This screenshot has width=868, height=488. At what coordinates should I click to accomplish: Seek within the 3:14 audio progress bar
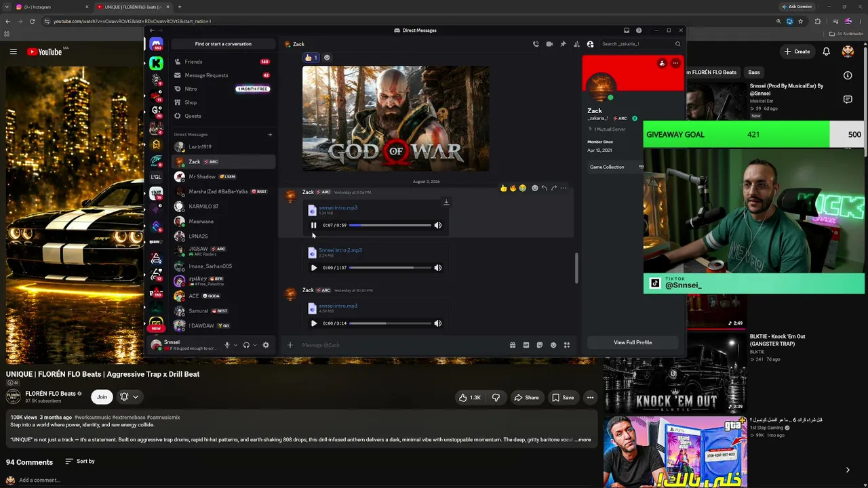point(391,323)
